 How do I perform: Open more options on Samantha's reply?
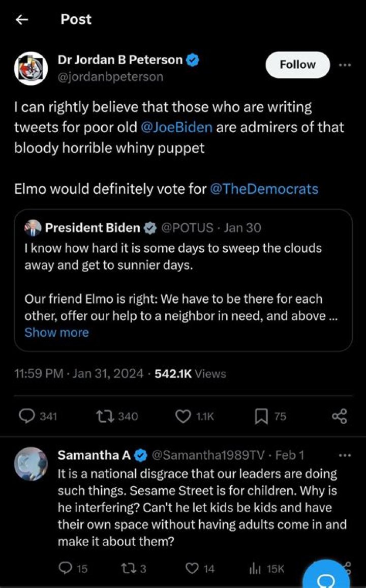click(x=345, y=455)
